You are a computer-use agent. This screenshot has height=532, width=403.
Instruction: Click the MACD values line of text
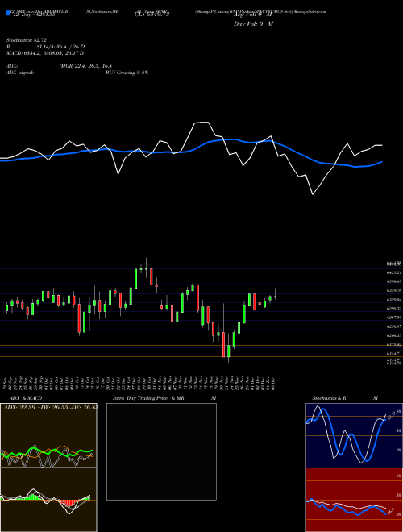[x=45, y=53]
